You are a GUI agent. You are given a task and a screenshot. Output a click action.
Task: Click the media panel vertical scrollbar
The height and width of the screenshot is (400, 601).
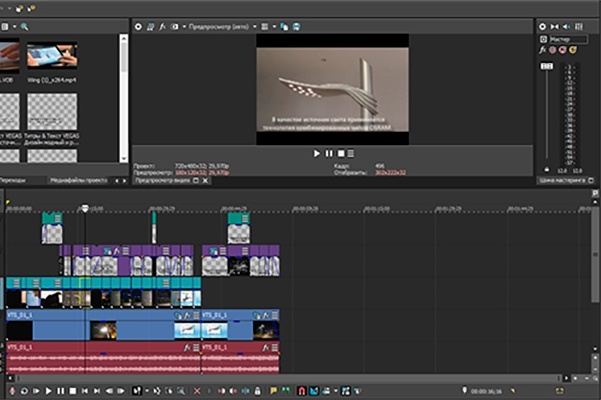point(124,57)
